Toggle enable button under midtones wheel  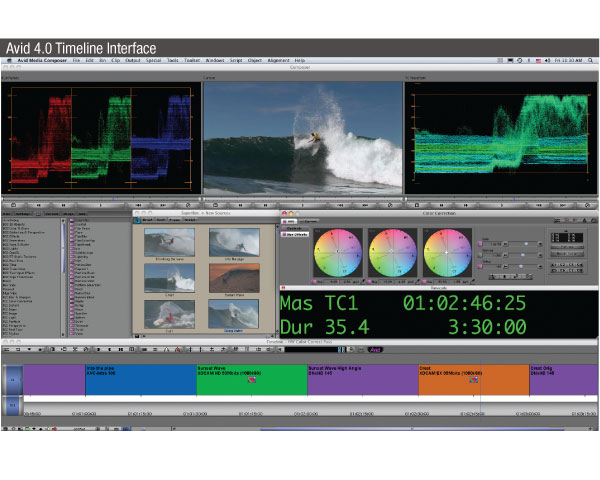pyautogui.click(x=369, y=282)
